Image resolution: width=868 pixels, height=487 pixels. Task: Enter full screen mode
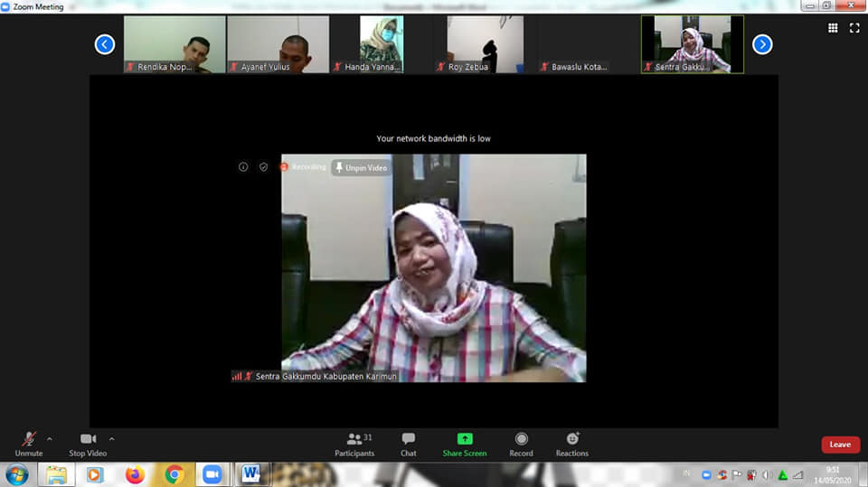854,28
